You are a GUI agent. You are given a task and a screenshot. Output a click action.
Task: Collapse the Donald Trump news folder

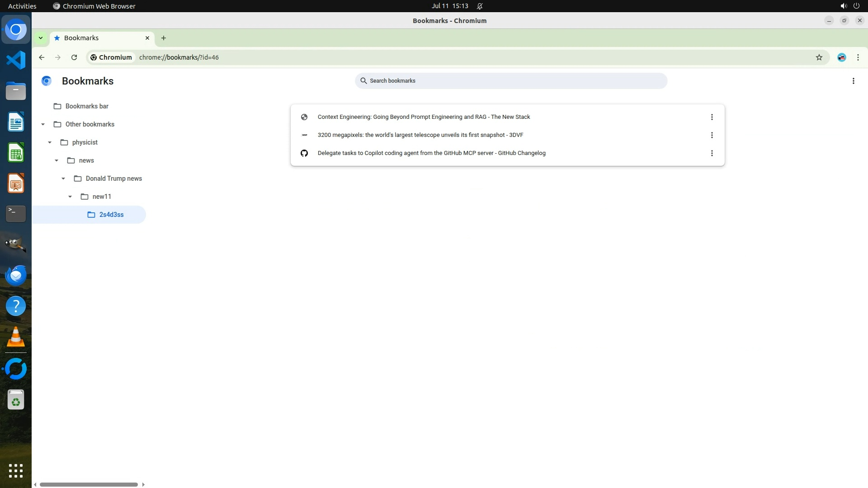click(63, 178)
